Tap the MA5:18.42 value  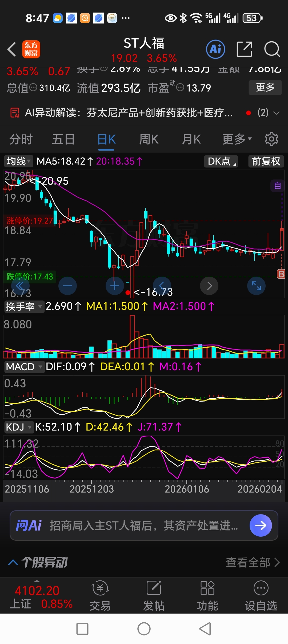(x=65, y=161)
